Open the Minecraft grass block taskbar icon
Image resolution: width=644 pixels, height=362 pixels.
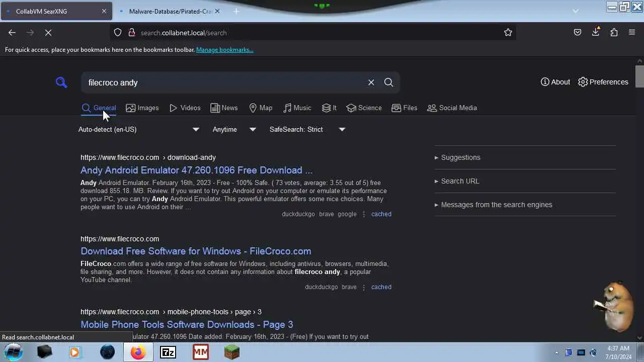coord(232,352)
